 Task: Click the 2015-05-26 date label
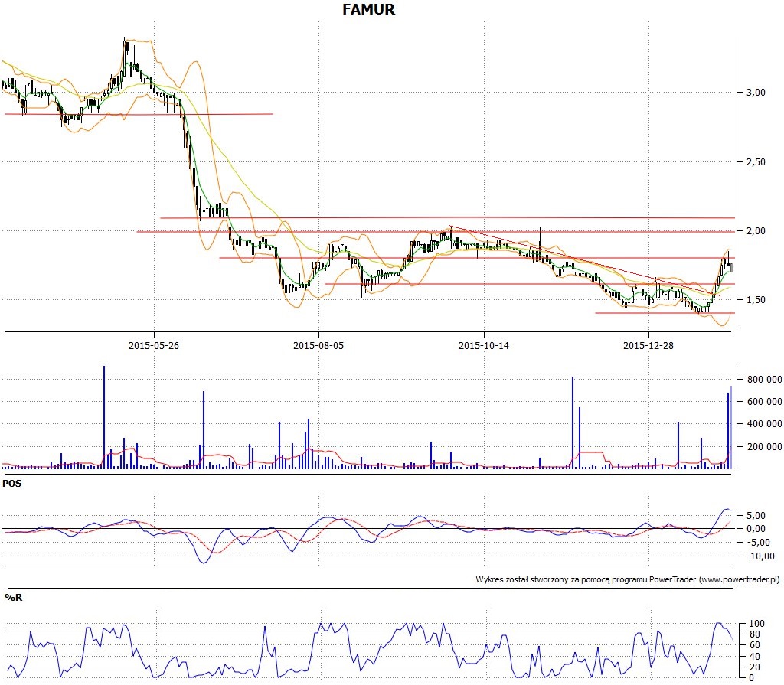[x=153, y=345]
